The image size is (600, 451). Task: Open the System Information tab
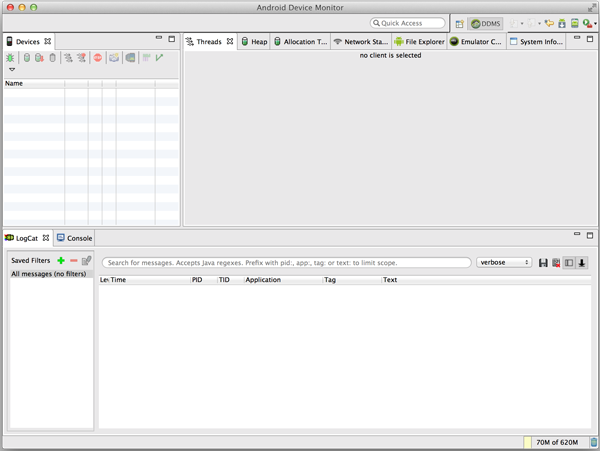(536, 42)
